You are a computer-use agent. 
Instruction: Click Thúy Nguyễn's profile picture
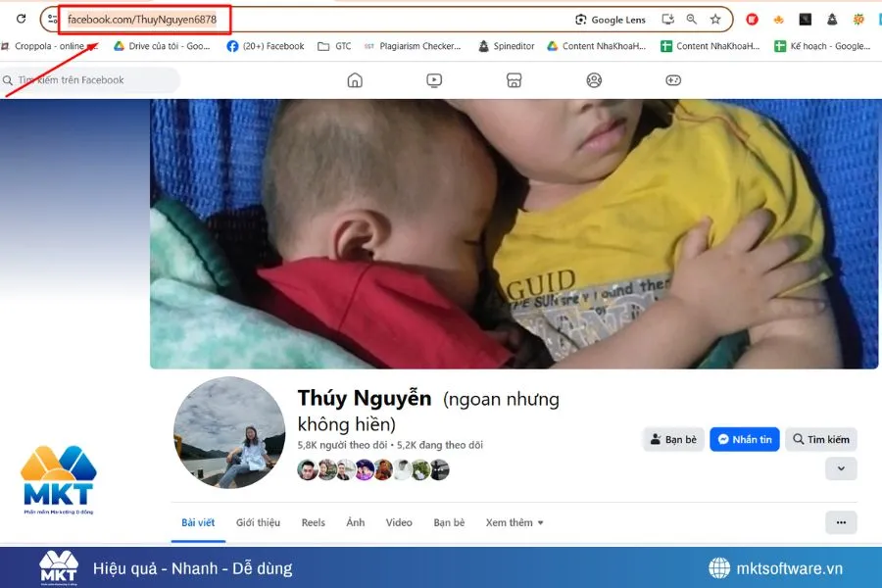229,434
